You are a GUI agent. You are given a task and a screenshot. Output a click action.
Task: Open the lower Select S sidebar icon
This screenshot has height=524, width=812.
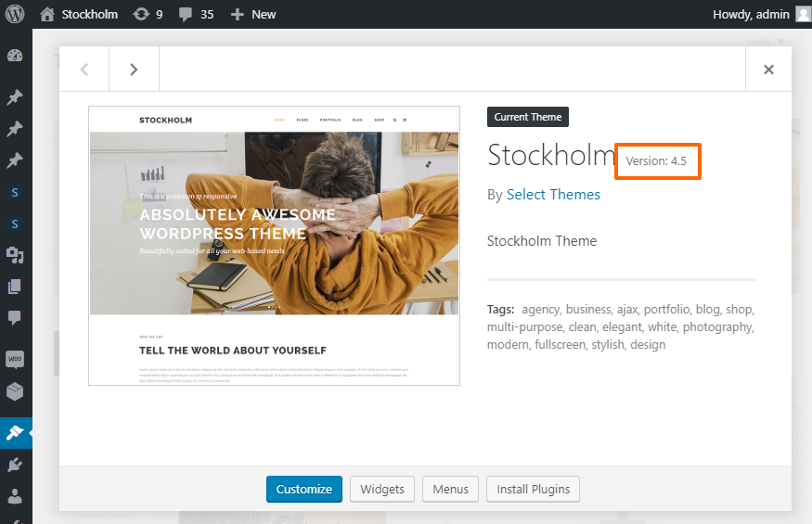pos(15,224)
